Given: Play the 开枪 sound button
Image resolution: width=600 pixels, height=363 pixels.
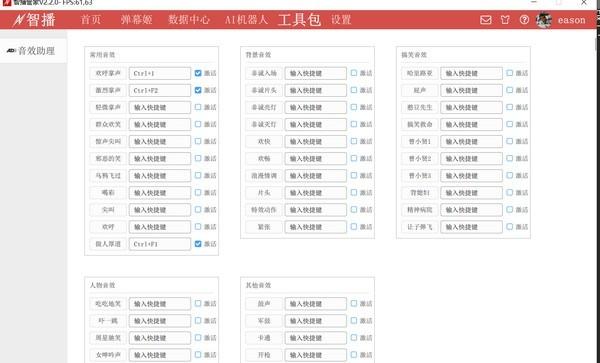Looking at the screenshot, I should (x=264, y=355).
